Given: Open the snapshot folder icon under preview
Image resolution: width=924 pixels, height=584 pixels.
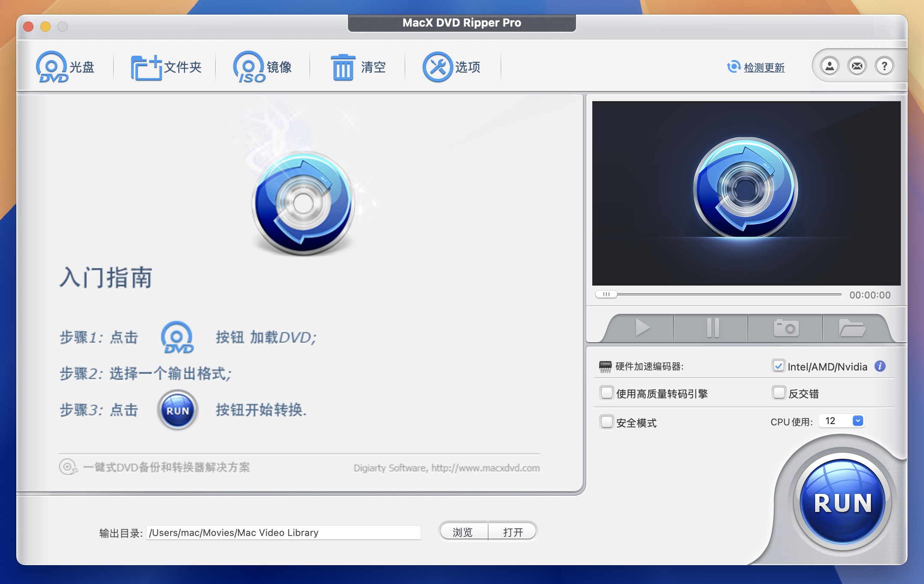Looking at the screenshot, I should coord(852,328).
